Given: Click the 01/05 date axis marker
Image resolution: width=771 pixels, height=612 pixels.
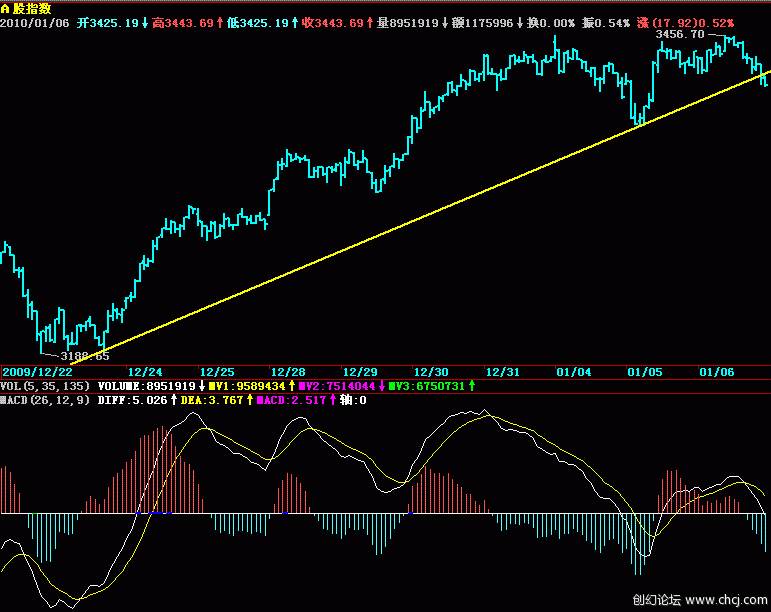Looking at the screenshot, I should coord(645,371).
